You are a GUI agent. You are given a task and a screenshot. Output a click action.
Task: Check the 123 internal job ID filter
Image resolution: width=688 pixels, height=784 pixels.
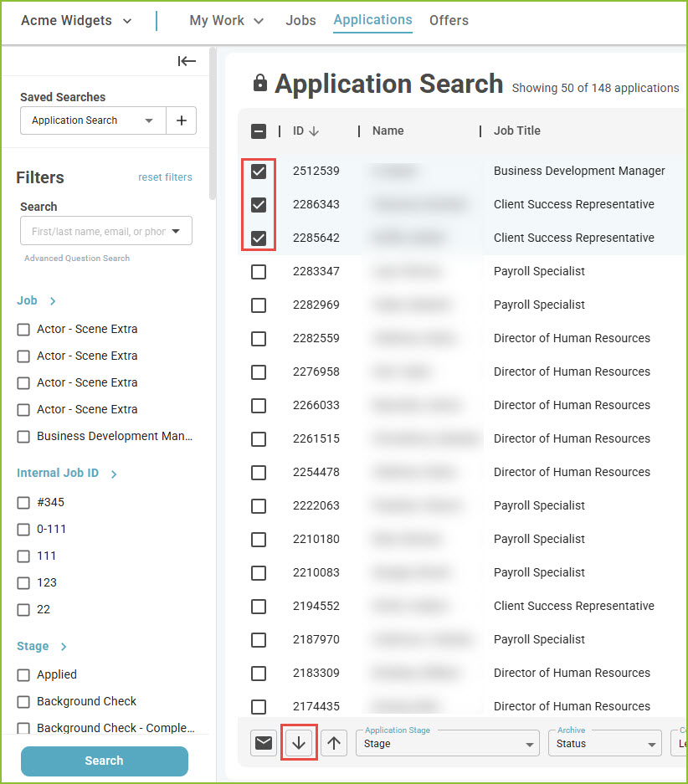click(23, 583)
